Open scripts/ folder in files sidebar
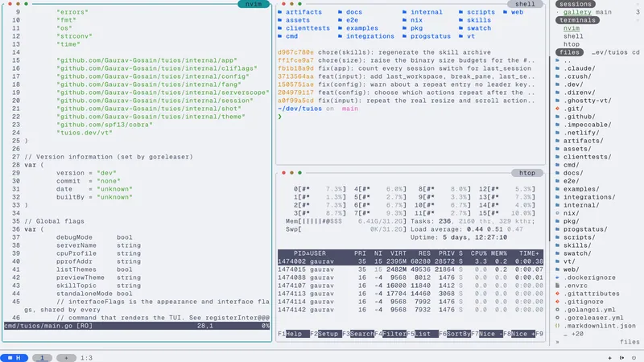Screen dimensions: 644x362 (x=580, y=237)
